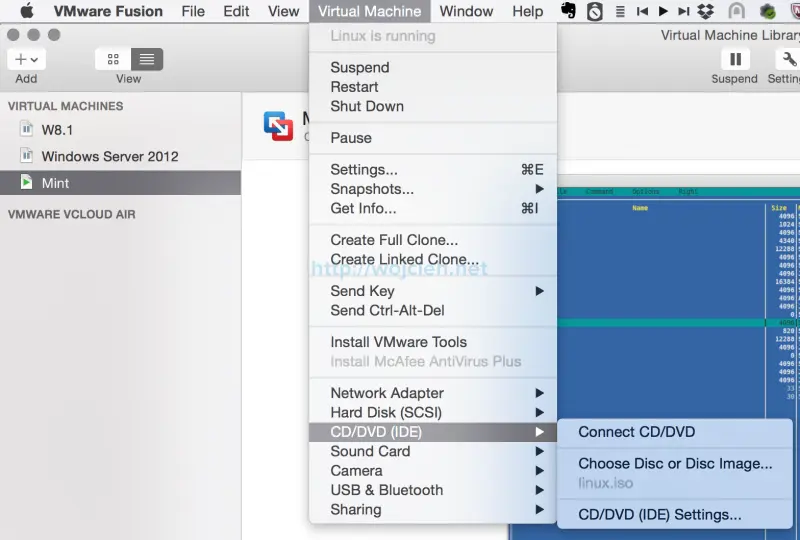Choose Send Ctrl-Alt-Del
This screenshot has width=800, height=540.
click(x=433, y=310)
